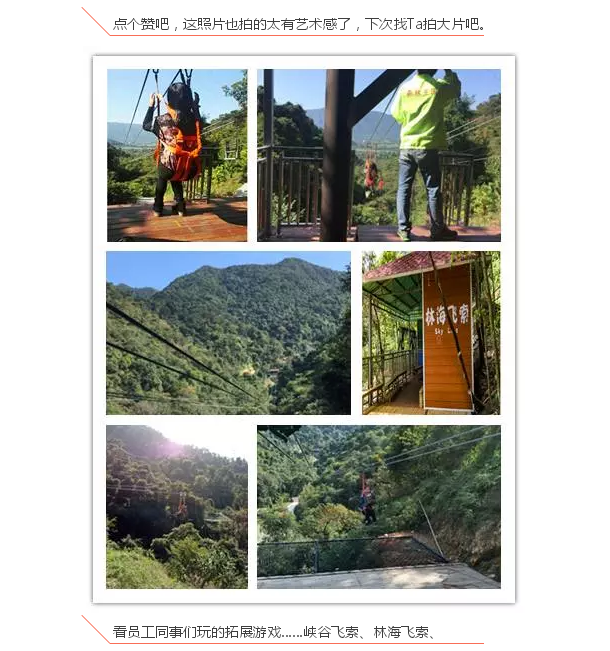Open photo of person in orange zipline harness
Image resolution: width=610 pixels, height=651 pixels.
[177, 155]
